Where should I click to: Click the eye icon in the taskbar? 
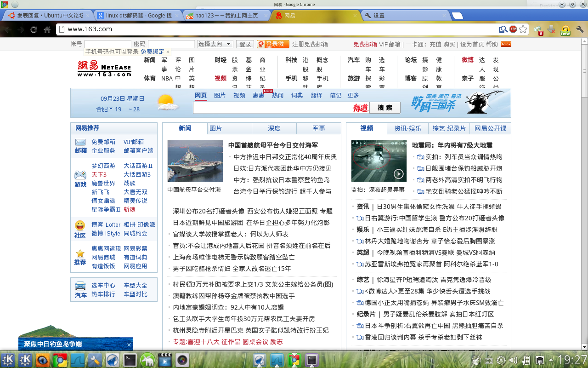[x=42, y=360]
